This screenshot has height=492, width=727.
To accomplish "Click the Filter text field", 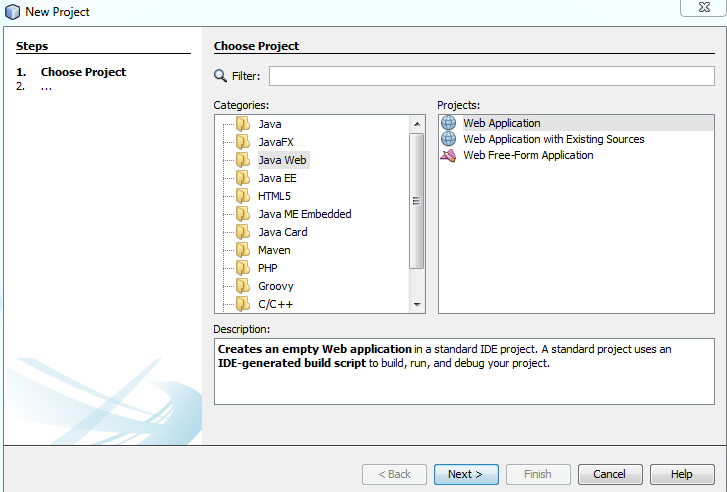I will coord(491,76).
